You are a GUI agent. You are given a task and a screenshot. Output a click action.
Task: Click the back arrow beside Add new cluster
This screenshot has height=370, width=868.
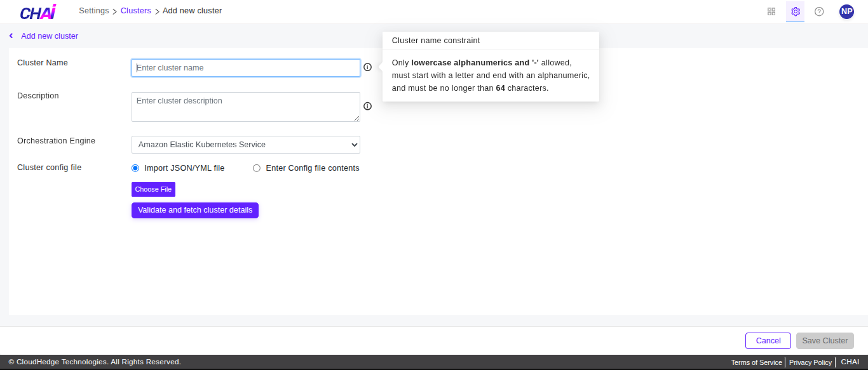tap(11, 36)
